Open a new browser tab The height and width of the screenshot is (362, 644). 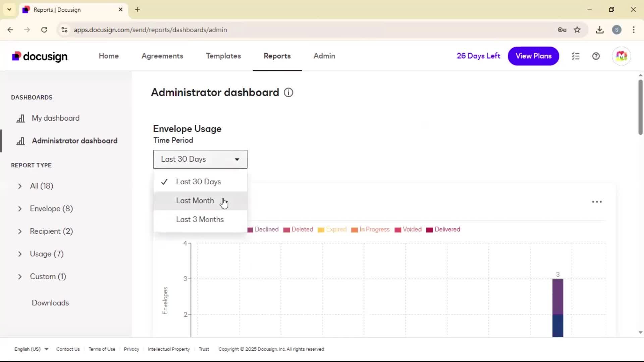tap(138, 9)
